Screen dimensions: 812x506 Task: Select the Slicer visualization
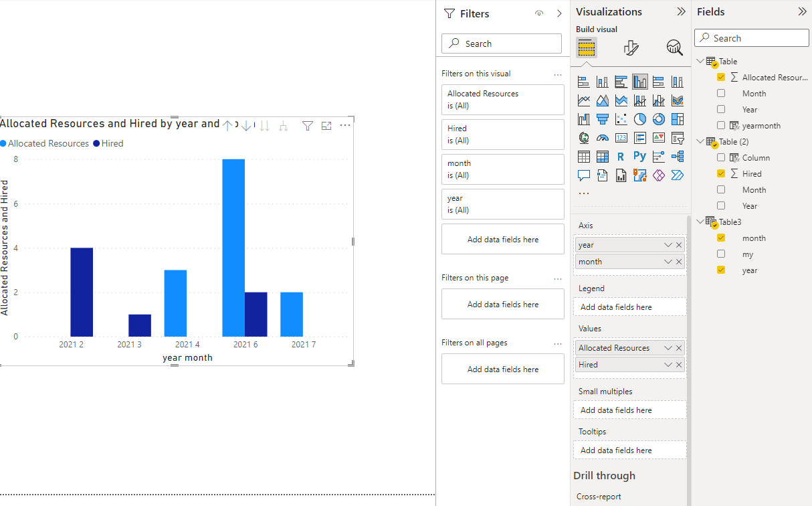678,138
